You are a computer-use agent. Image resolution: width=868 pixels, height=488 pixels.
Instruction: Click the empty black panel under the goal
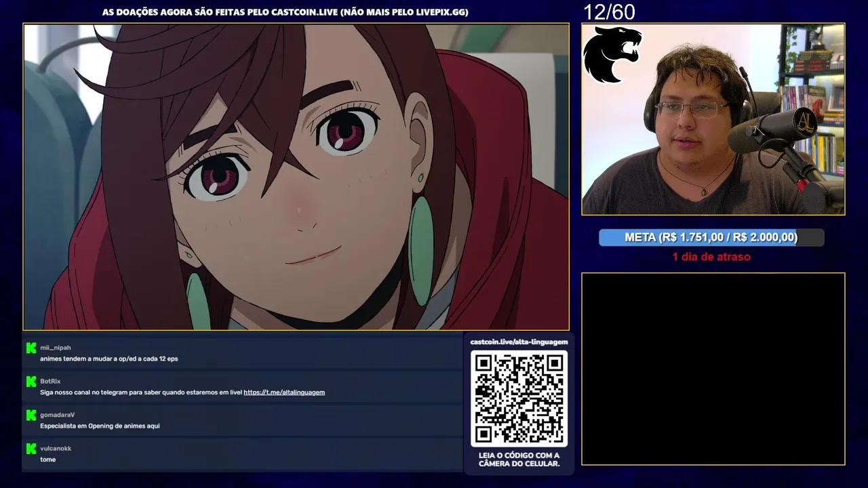(x=713, y=369)
